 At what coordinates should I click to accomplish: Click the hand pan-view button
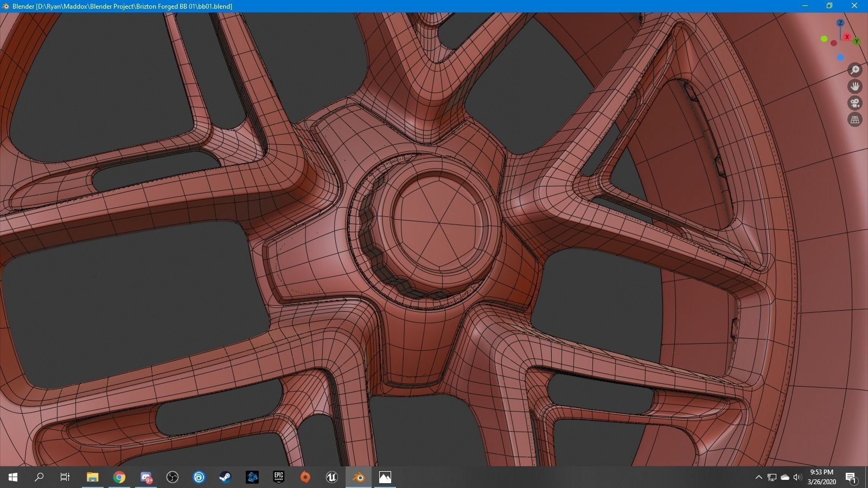[x=855, y=86]
